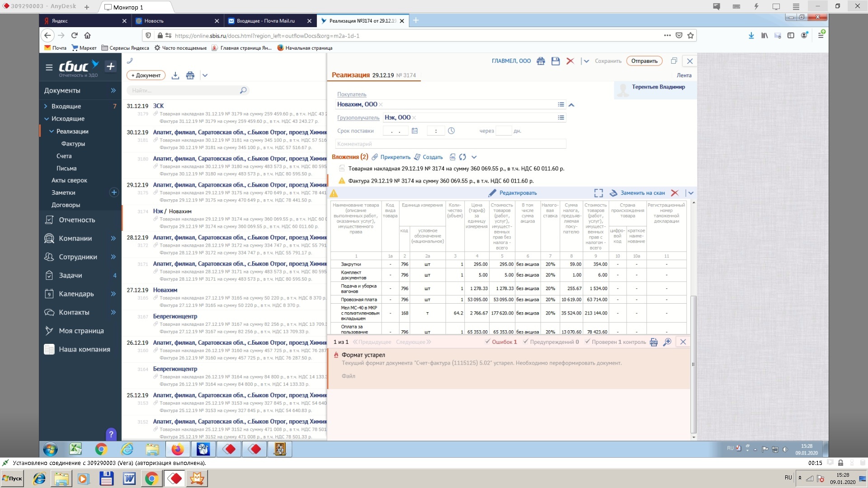Open the SBIS hamburger menu
This screenshot has height=488, width=868.
click(x=49, y=67)
